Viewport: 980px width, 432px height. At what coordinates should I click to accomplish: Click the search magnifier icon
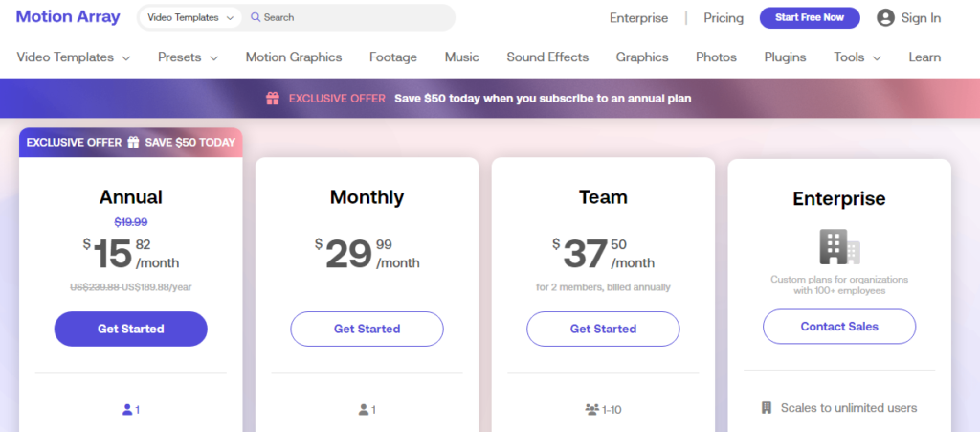[255, 17]
